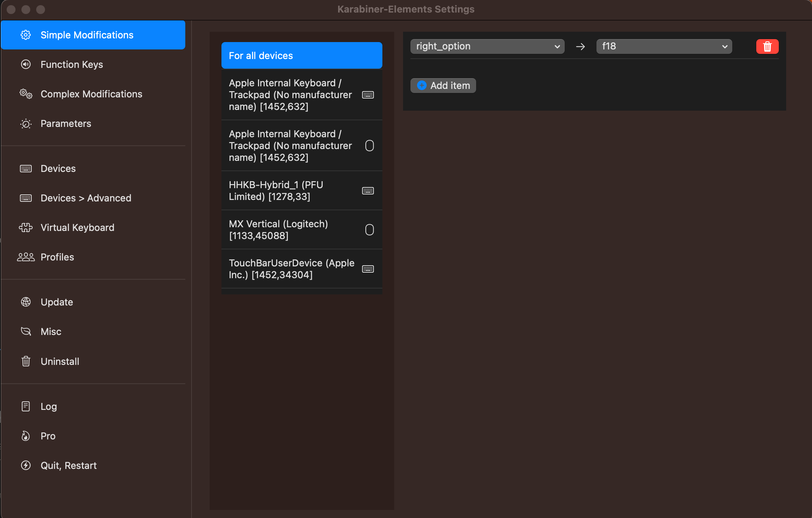This screenshot has height=518, width=812.
Task: Select first Apple Internal Keyboard entry
Action: point(301,95)
